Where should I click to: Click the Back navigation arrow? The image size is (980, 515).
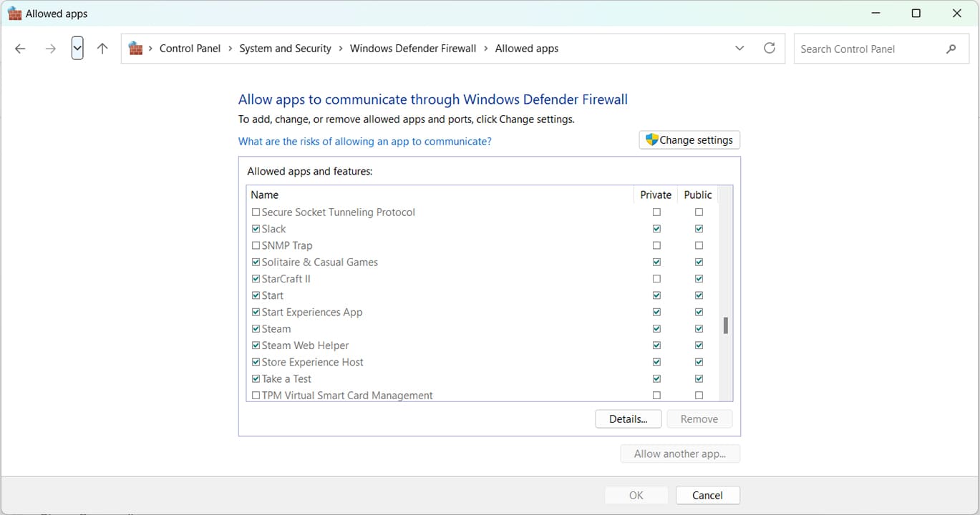(20, 49)
